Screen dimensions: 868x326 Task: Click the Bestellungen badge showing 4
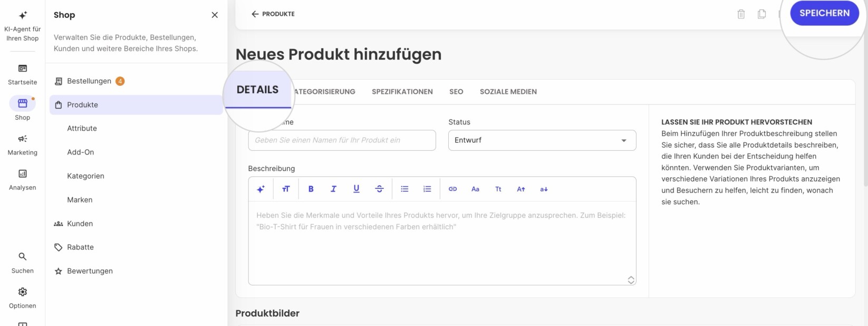(x=120, y=81)
